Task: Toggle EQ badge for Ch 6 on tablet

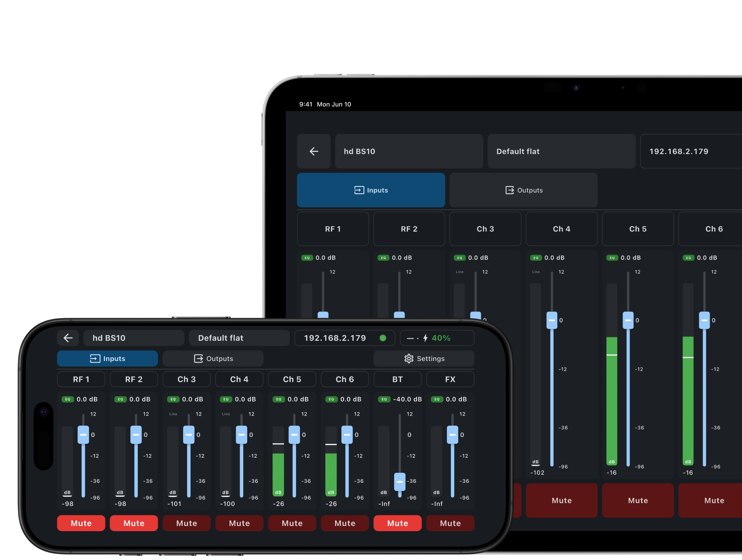Action: (688, 258)
